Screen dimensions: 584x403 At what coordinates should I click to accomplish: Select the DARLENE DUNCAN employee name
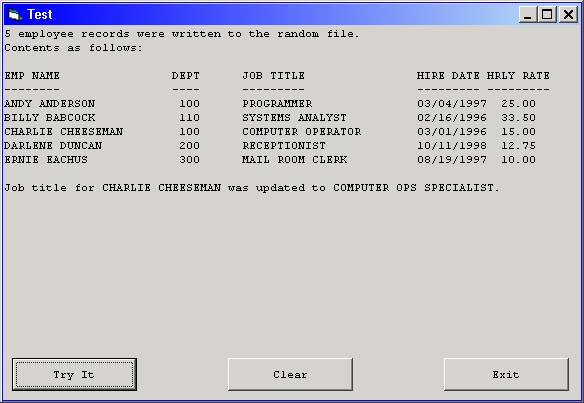click(x=53, y=146)
